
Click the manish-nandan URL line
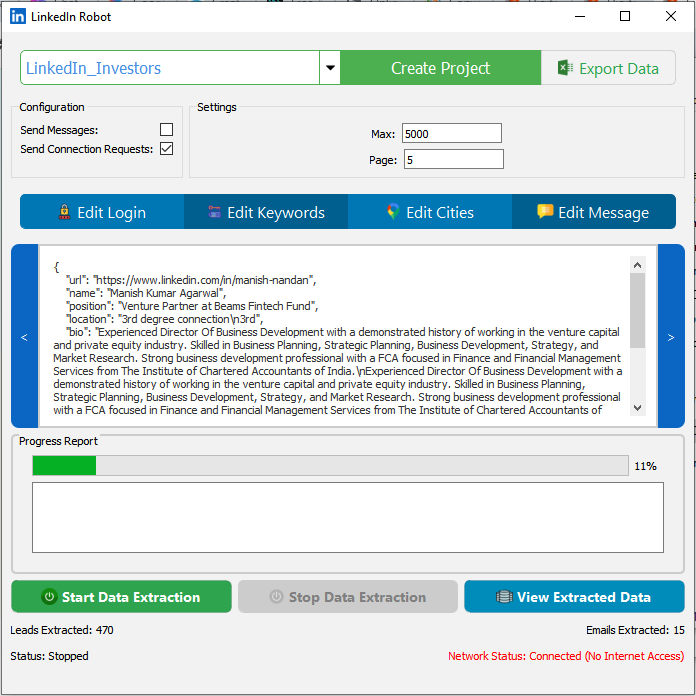coord(191,280)
